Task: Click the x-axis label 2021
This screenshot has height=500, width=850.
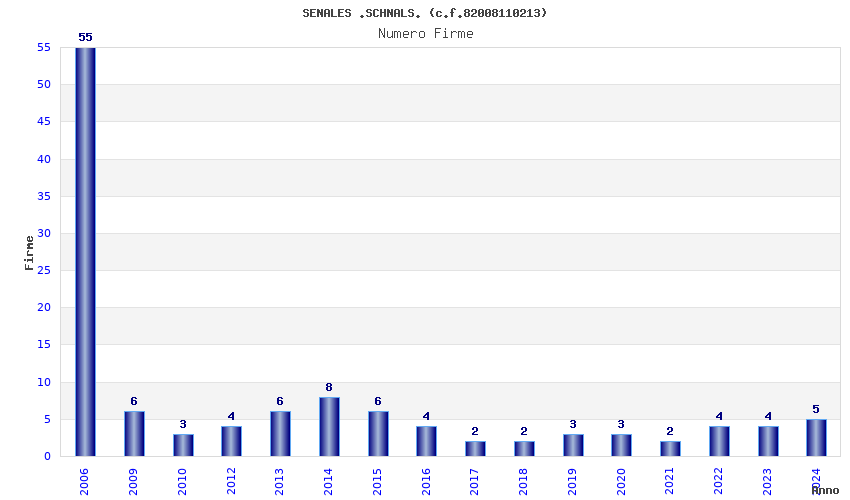Action: point(669,482)
